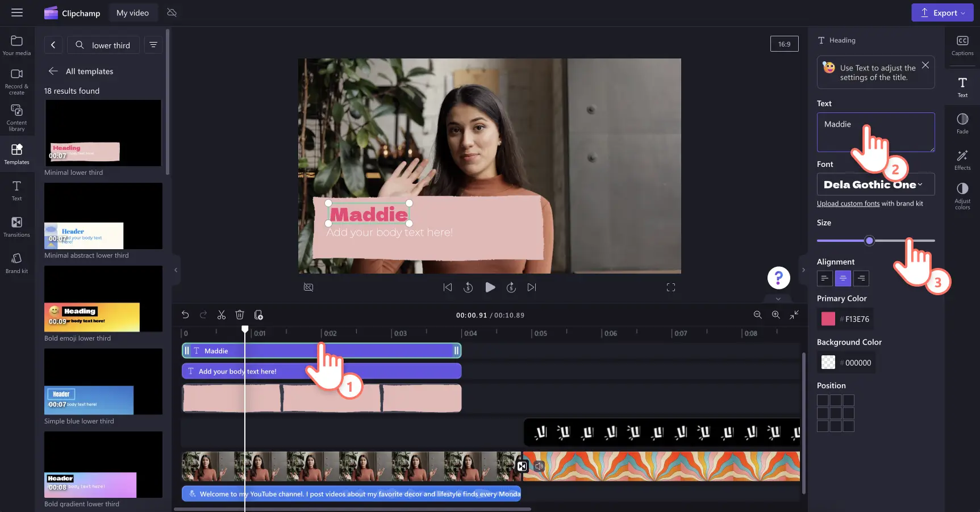Open Brand kit sidebar tab
The width and height of the screenshot is (980, 512).
(16, 263)
